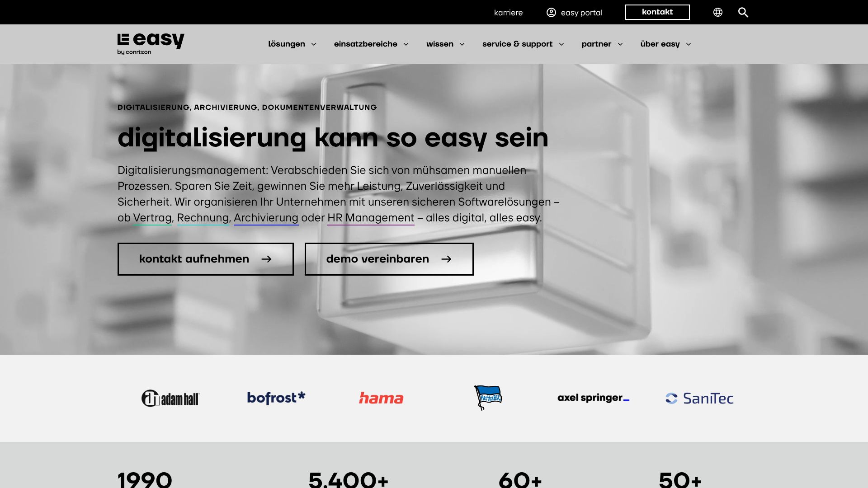Image resolution: width=868 pixels, height=488 pixels.
Task: Follow the Archivierung text link
Action: [266, 218]
